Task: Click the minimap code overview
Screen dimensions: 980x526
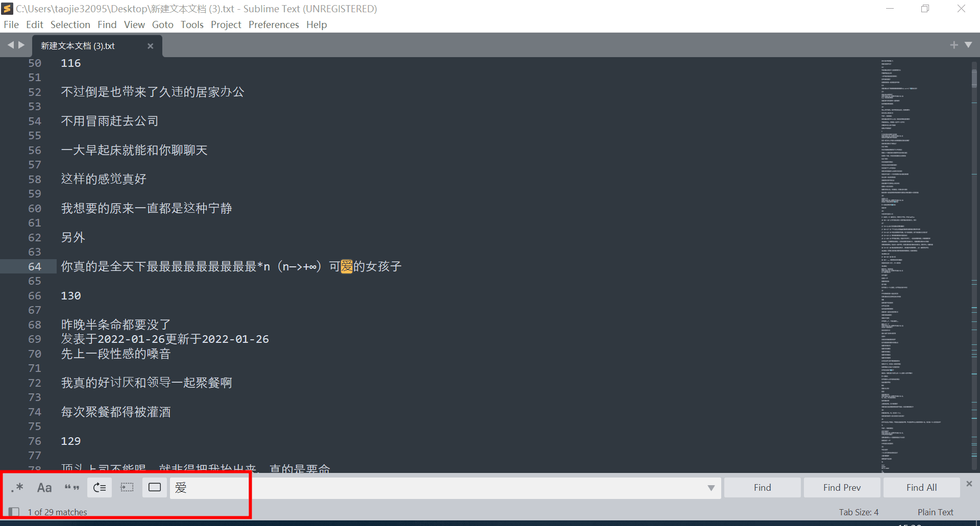Action: (x=911, y=265)
